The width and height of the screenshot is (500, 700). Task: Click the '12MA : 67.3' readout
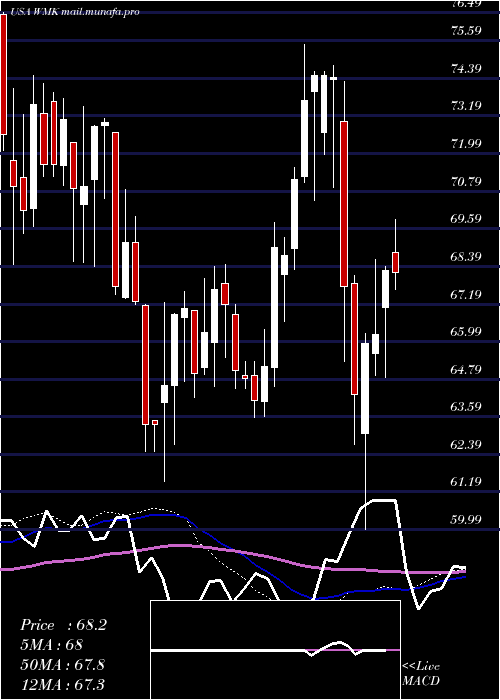tap(62, 684)
